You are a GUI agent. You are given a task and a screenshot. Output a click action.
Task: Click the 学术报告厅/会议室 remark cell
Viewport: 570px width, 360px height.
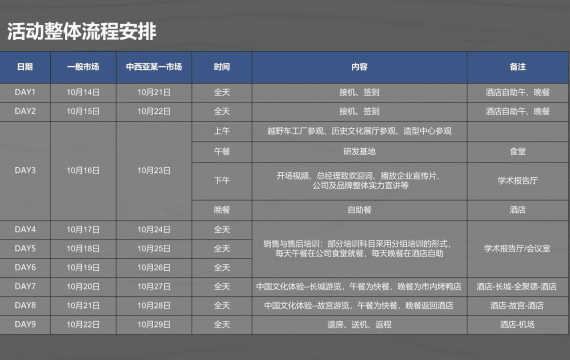click(518, 249)
